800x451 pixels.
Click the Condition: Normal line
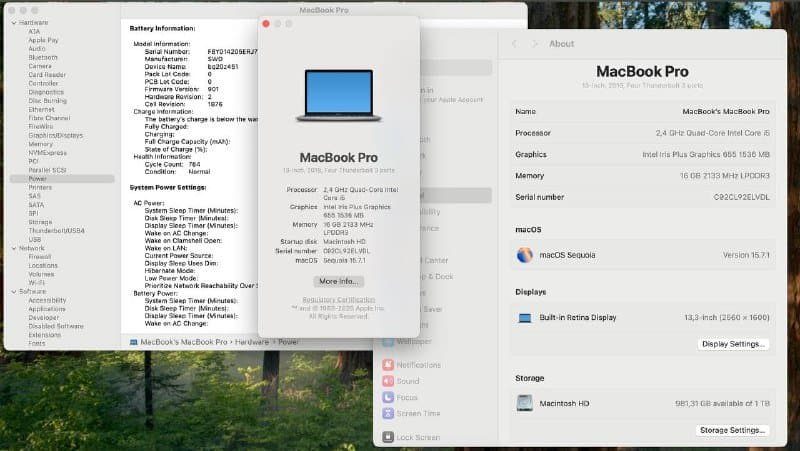177,172
